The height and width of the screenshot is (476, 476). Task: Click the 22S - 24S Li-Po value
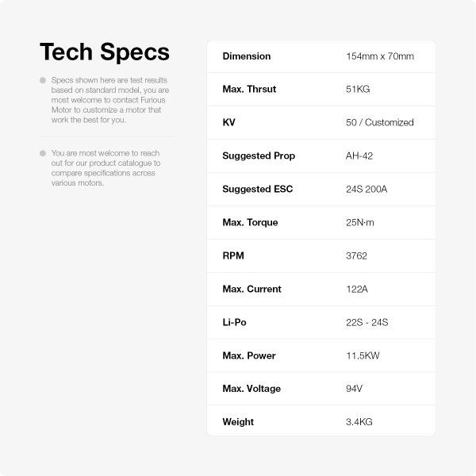(367, 323)
